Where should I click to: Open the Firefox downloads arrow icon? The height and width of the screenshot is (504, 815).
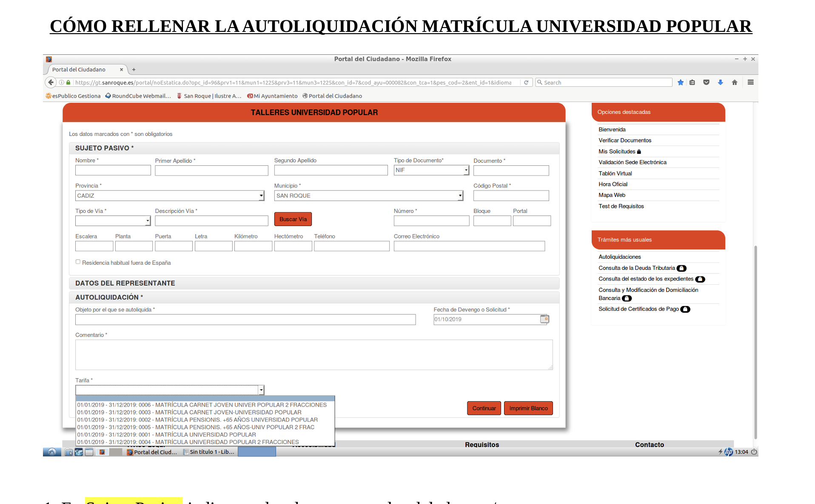pyautogui.click(x=720, y=82)
